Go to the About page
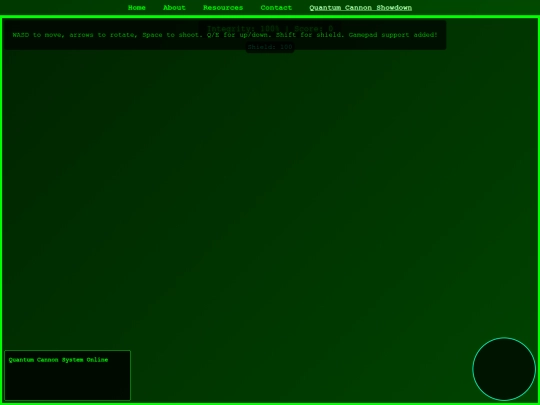 [174, 8]
